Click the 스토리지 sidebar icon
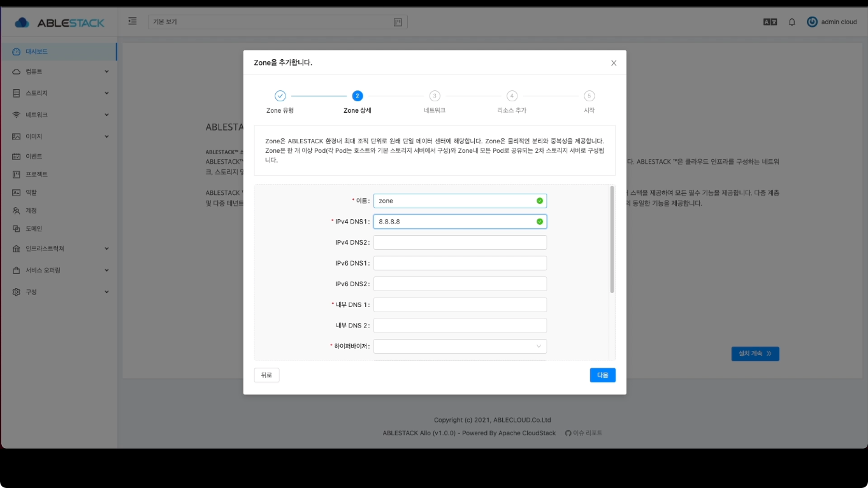868x488 pixels. (17, 93)
